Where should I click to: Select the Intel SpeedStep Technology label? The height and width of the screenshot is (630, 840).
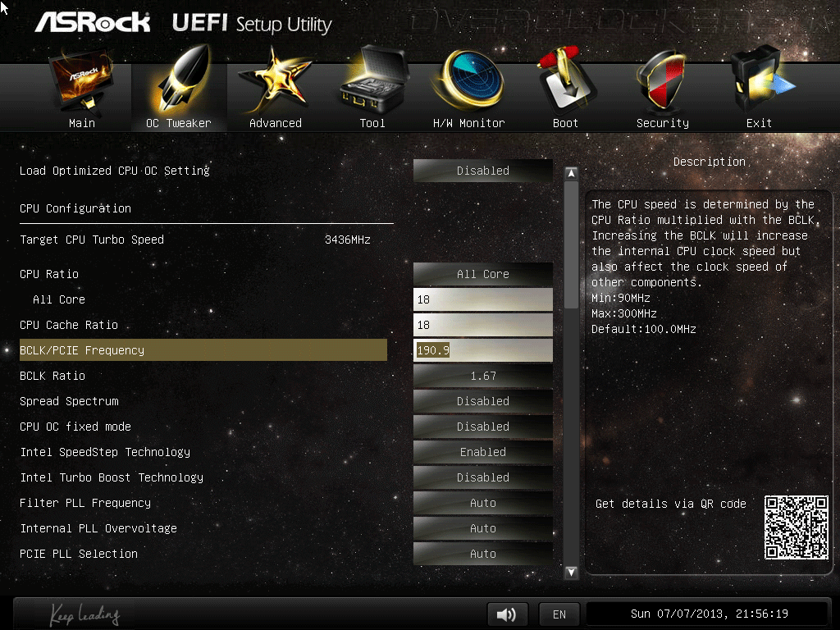point(105,452)
